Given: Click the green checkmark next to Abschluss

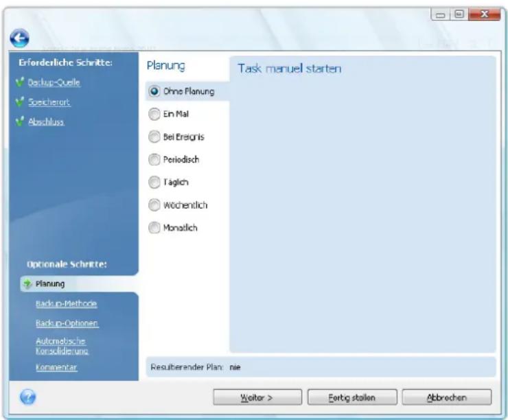Looking at the screenshot, I should coord(20,121).
